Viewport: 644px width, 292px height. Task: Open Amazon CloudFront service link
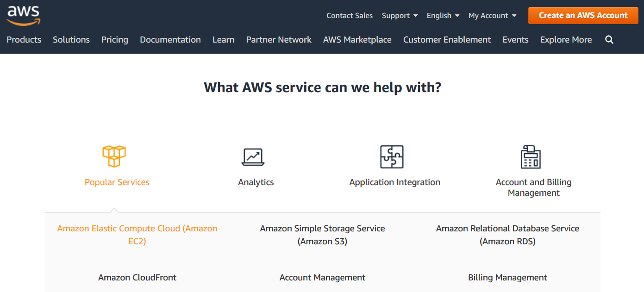pyautogui.click(x=137, y=278)
